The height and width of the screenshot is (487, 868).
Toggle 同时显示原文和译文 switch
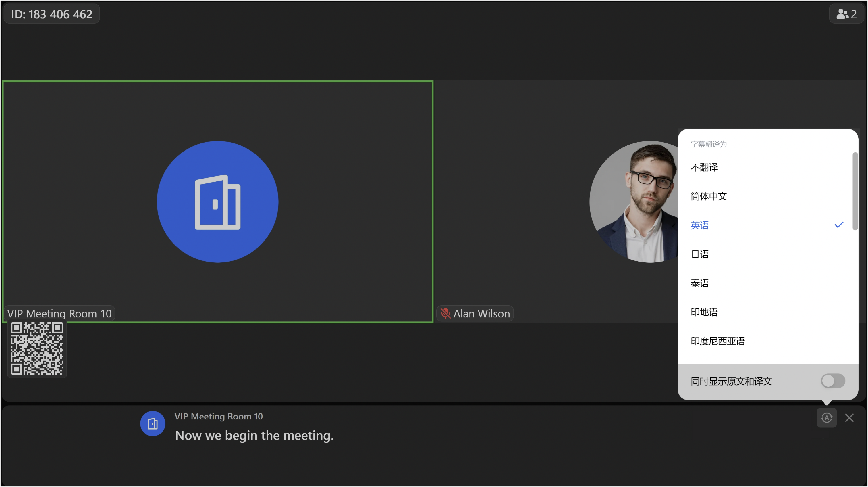click(833, 381)
